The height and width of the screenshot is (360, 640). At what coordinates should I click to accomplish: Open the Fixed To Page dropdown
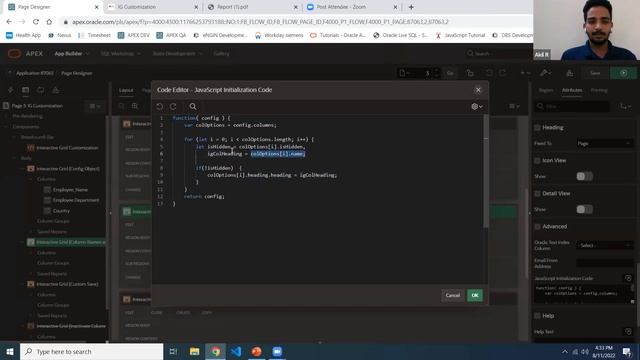(x=604, y=144)
